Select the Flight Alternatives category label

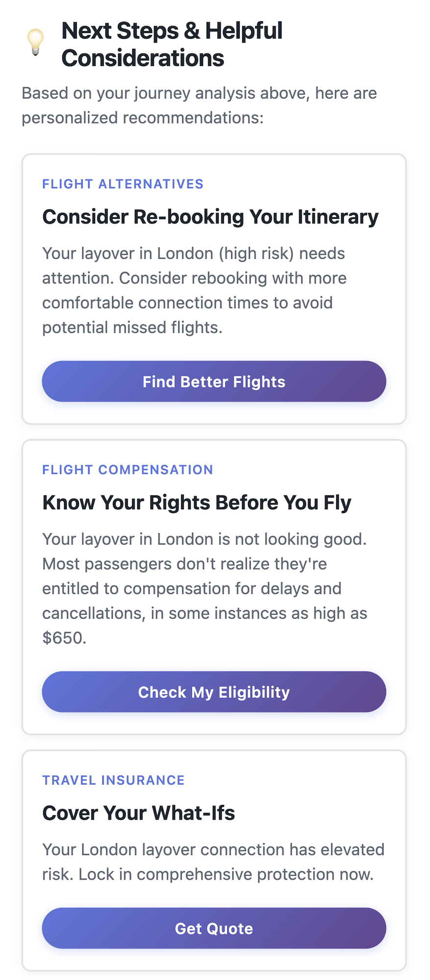pos(123,184)
